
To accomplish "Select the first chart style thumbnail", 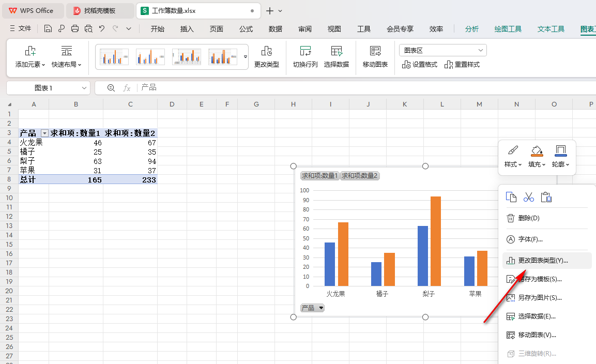I will (x=114, y=57).
